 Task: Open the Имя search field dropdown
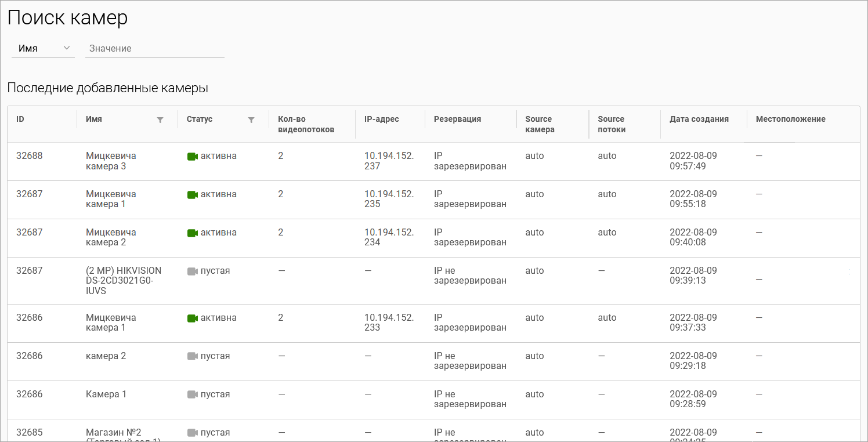tap(43, 49)
